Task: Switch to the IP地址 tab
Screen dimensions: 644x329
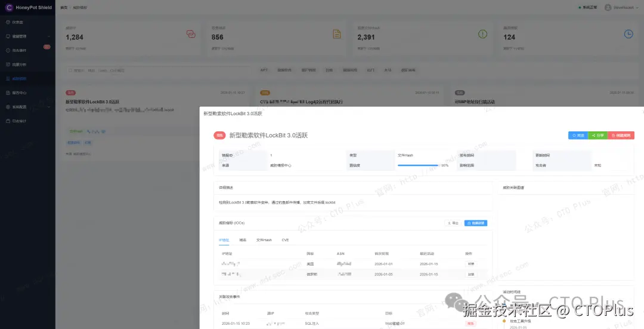Action: (x=224, y=240)
